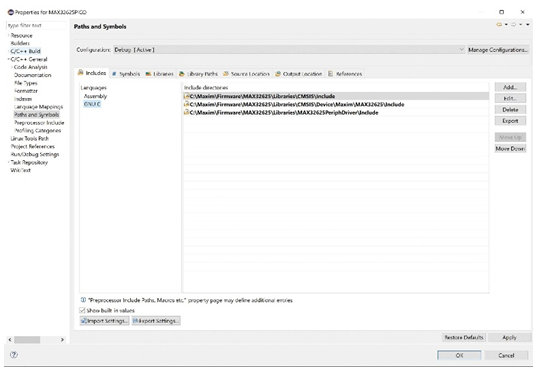Open the view menu triangle at top right
539x370 pixels.
pyautogui.click(x=528, y=24)
